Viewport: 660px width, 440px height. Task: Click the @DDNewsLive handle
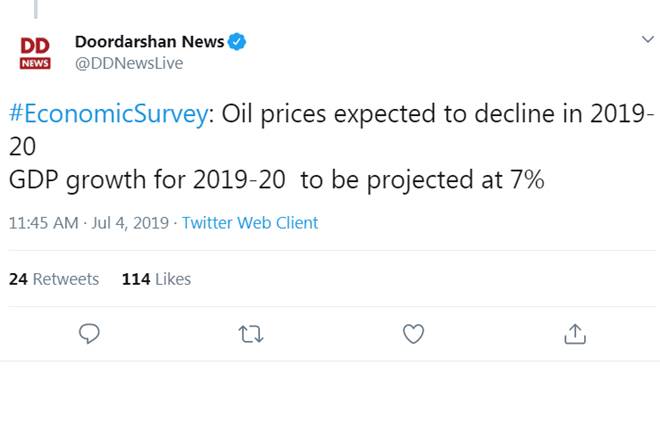(x=129, y=63)
